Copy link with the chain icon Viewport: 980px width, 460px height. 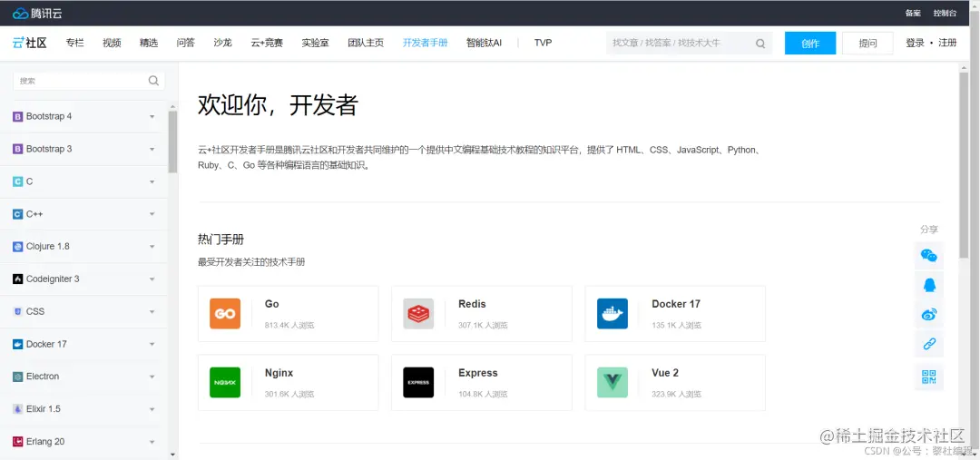(x=929, y=344)
